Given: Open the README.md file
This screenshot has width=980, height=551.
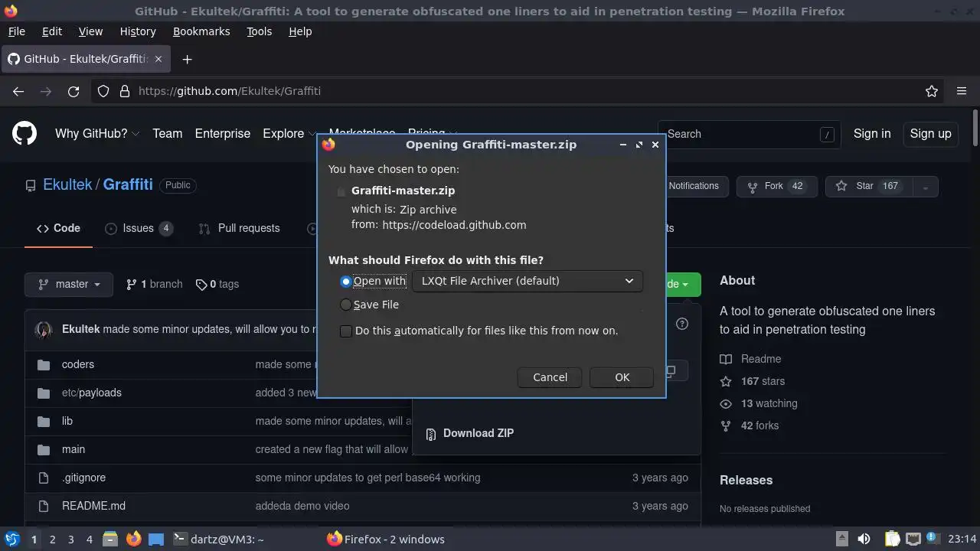Looking at the screenshot, I should (93, 506).
